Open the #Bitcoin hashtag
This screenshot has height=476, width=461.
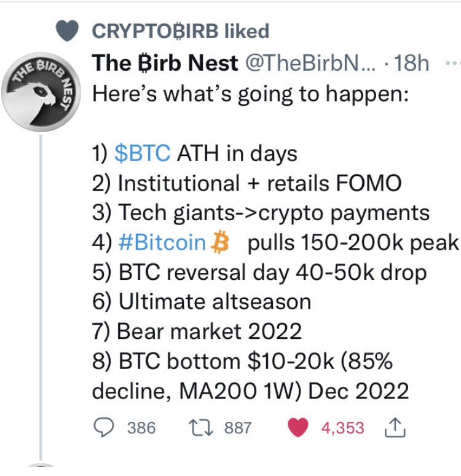point(162,243)
